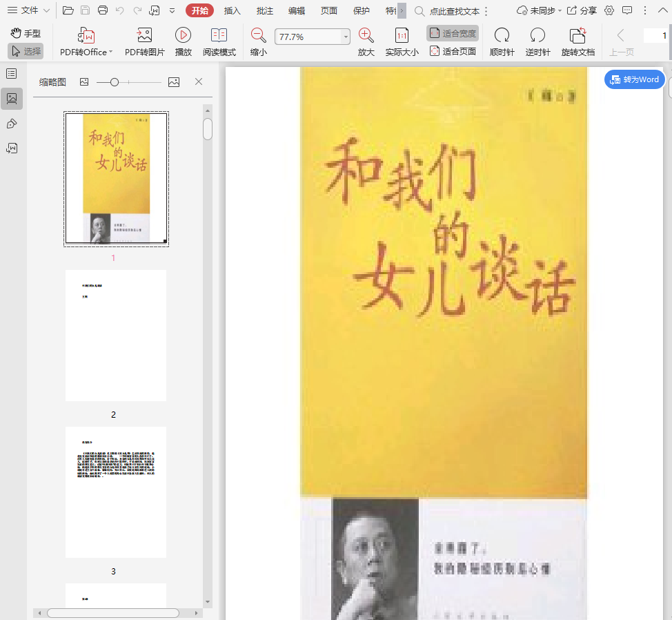
Task: Select the 手型 hand tool
Action: point(26,33)
